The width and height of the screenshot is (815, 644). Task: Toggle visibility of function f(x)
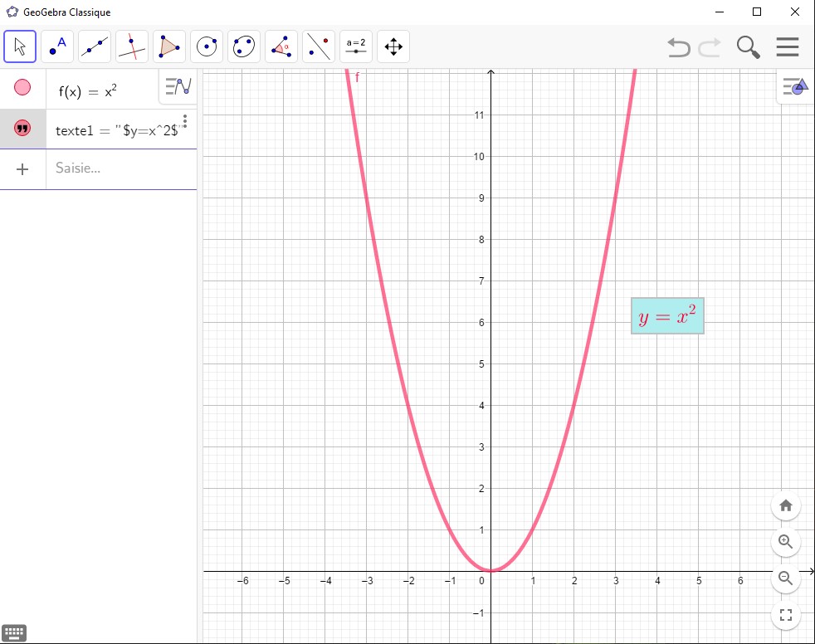22,87
